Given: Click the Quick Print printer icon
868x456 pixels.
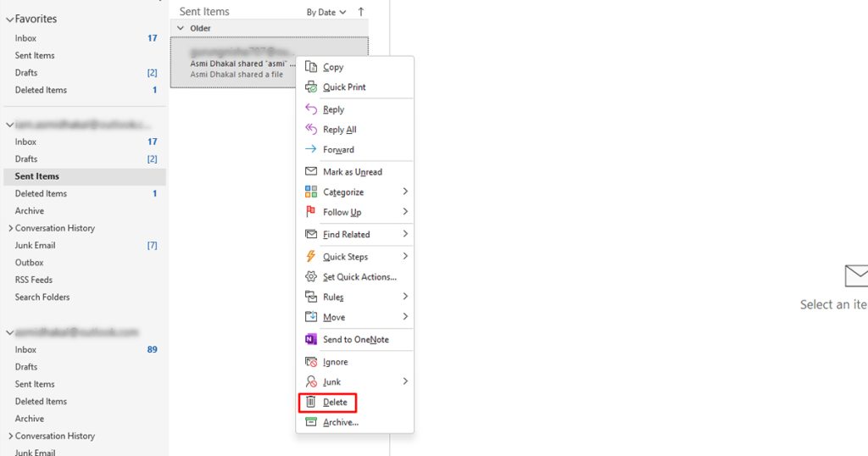Looking at the screenshot, I should [311, 87].
